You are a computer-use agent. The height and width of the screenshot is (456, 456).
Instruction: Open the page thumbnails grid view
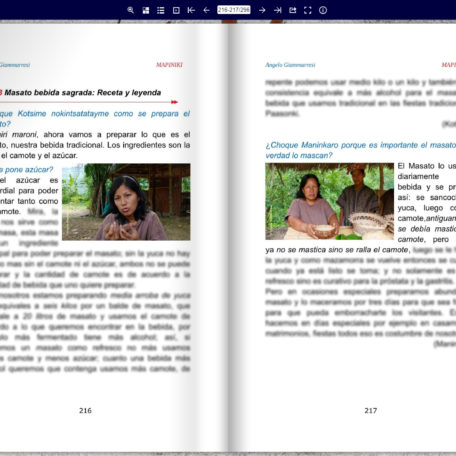(x=146, y=10)
